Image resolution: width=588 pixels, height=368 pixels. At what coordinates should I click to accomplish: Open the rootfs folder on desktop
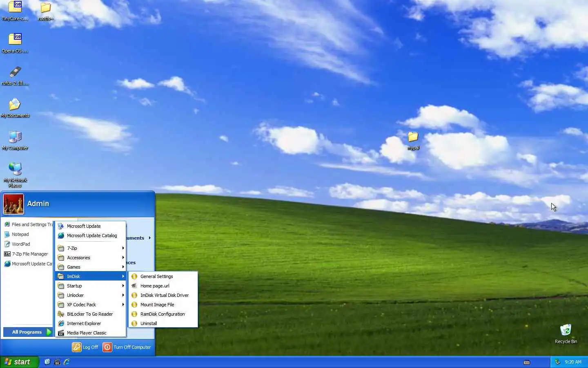46,11
